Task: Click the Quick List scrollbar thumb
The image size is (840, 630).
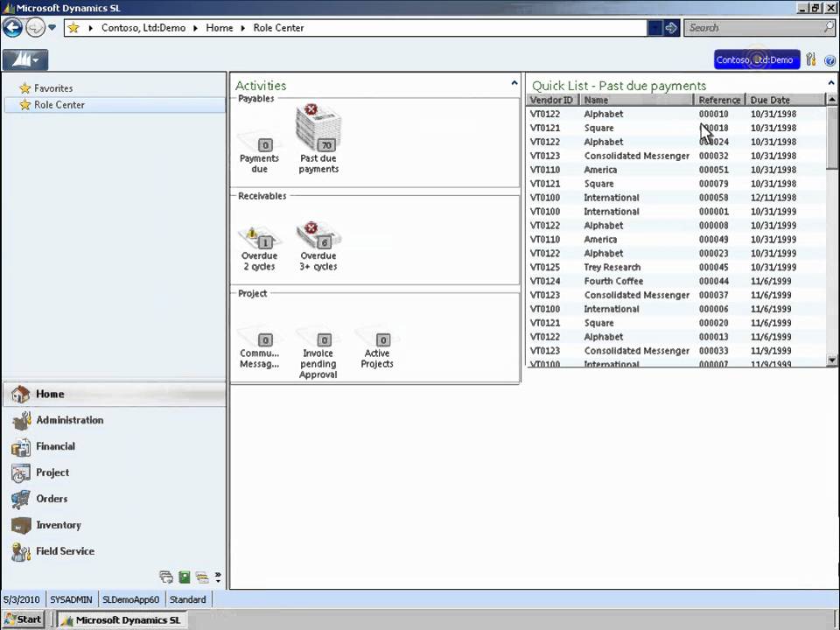Action: (832, 137)
